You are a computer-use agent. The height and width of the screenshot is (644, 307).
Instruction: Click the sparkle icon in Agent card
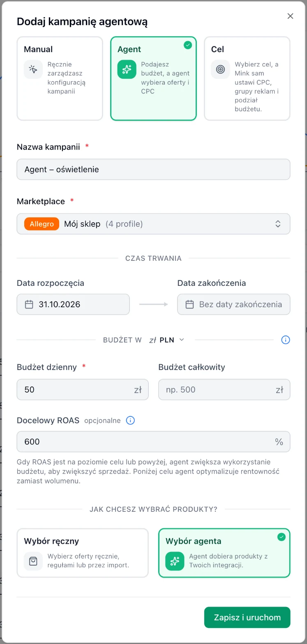127,69
